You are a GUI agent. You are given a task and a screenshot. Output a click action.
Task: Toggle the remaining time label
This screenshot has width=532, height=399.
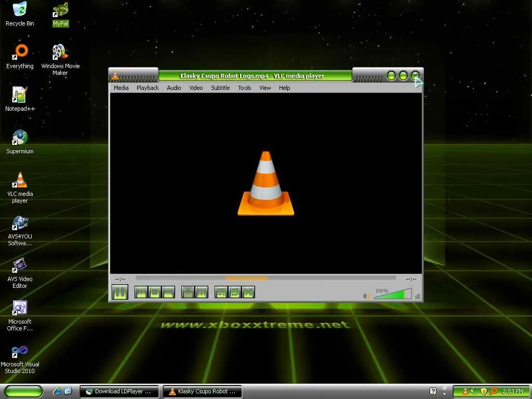tap(411, 279)
